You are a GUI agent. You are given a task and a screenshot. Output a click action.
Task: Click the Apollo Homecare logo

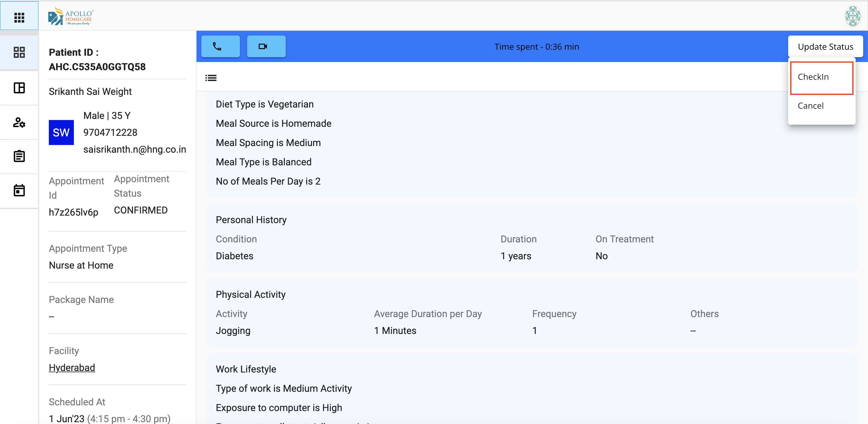pos(71,17)
